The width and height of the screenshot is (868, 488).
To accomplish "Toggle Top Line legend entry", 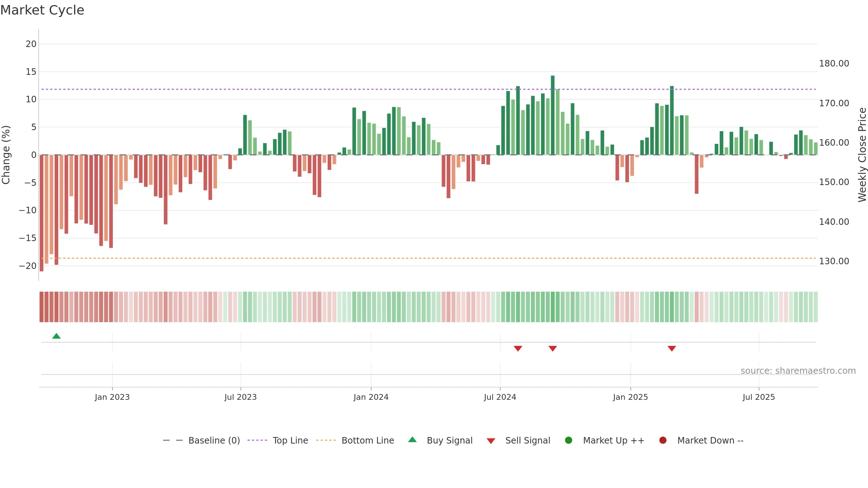I will pyautogui.click(x=278, y=441).
